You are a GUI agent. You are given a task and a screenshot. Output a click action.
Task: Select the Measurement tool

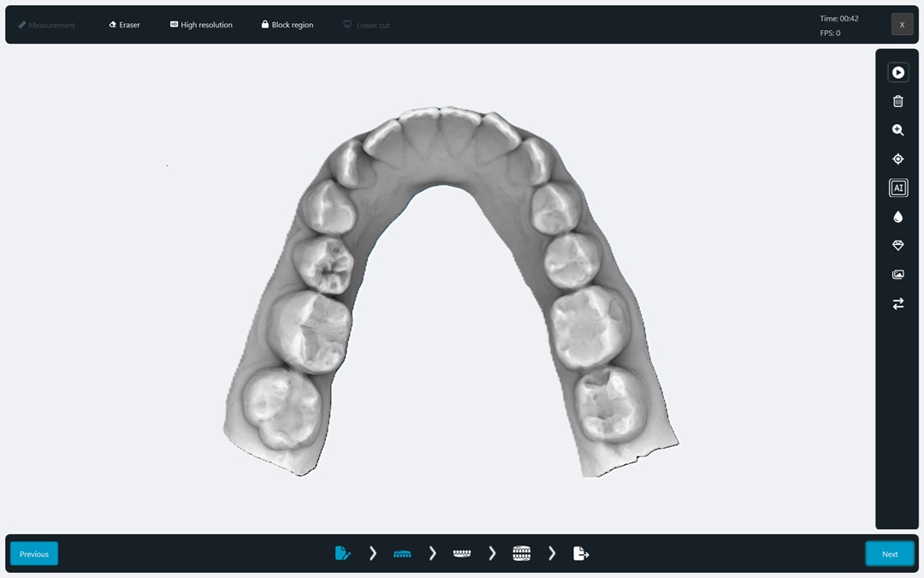[47, 25]
